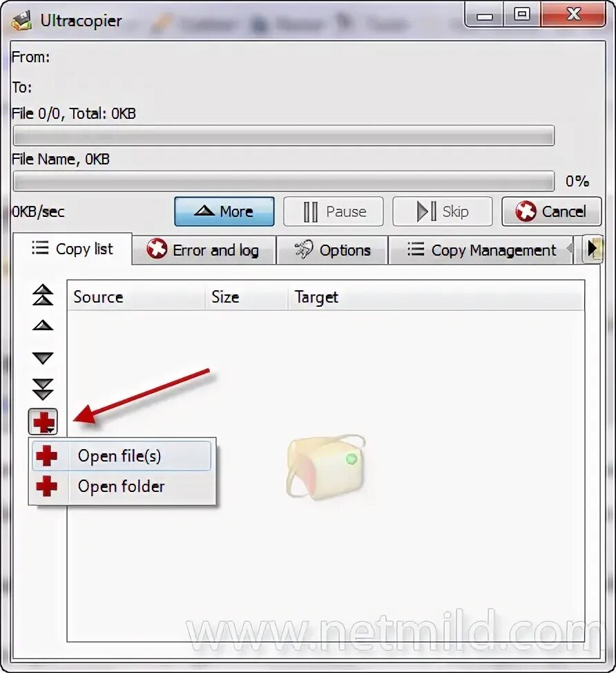Skip the current file

click(x=442, y=211)
